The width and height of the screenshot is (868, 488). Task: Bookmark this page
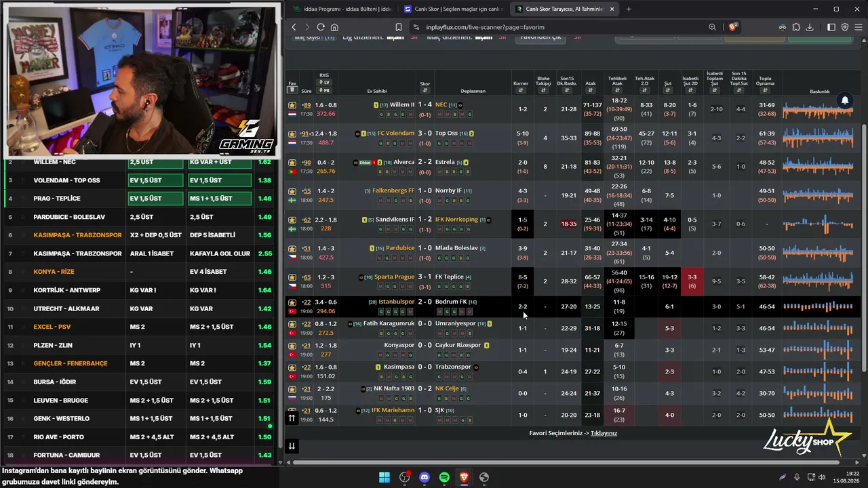[x=399, y=27]
